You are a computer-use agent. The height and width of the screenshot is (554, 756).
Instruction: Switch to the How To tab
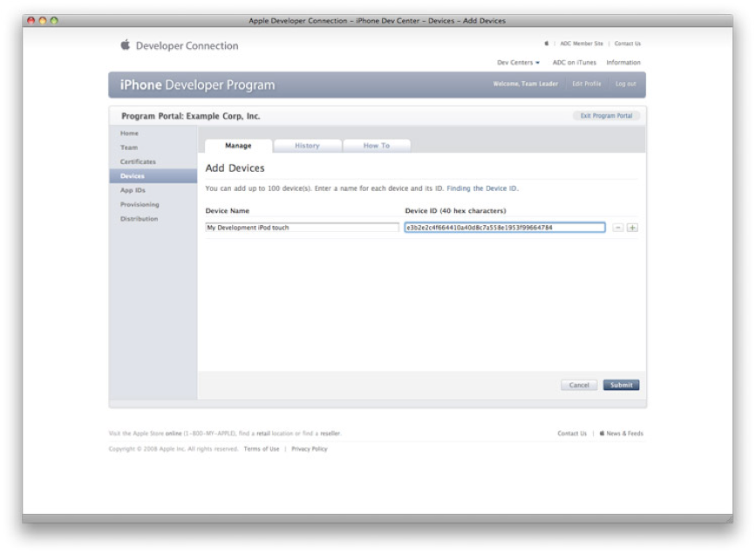click(377, 146)
